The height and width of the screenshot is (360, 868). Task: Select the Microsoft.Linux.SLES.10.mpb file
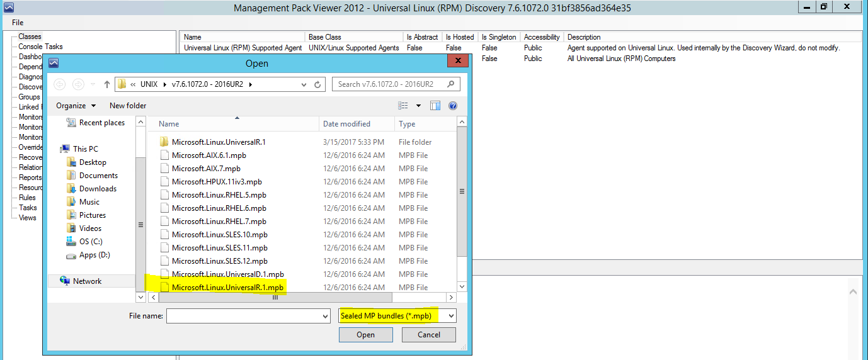pyautogui.click(x=220, y=235)
